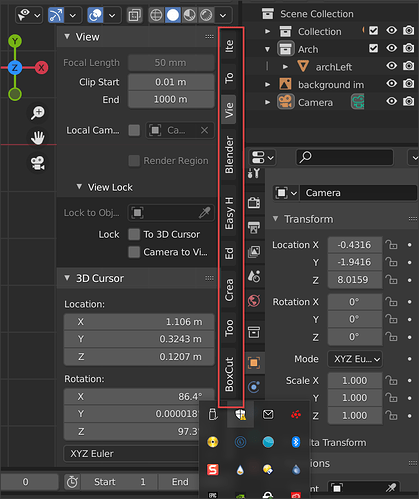
Task: Expand the archLeft tree row
Action: [285, 67]
